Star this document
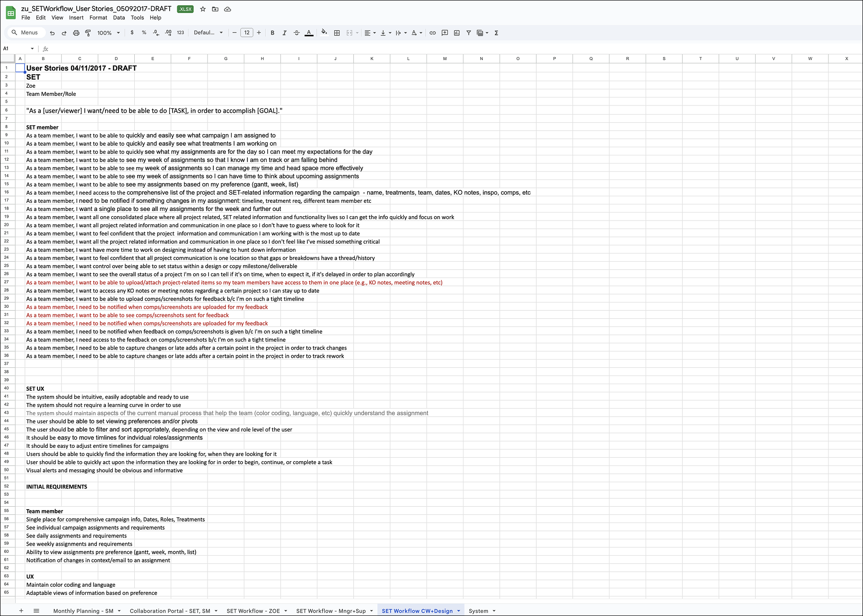 pos(203,9)
